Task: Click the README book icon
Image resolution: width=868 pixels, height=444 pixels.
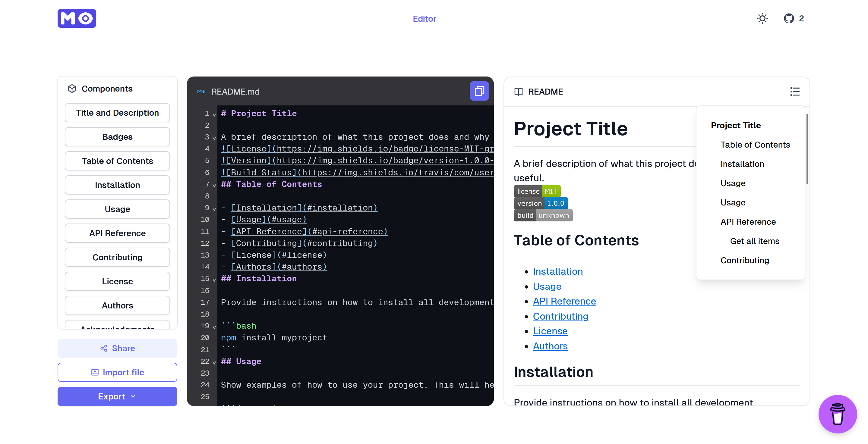Action: 519,92
